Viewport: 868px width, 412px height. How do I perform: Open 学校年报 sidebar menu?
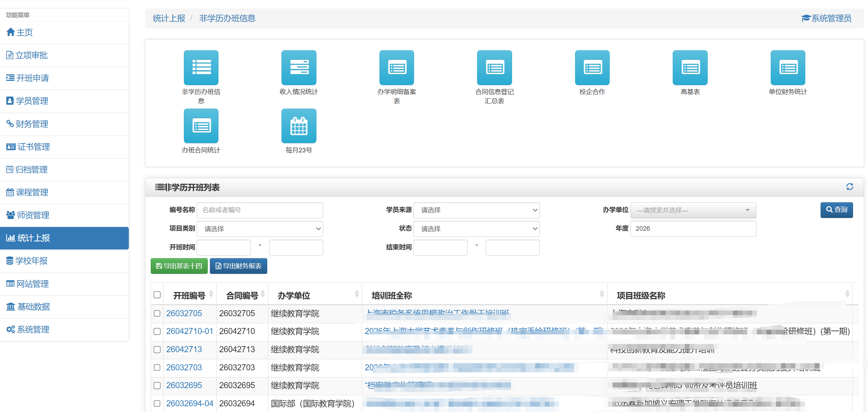click(x=64, y=261)
